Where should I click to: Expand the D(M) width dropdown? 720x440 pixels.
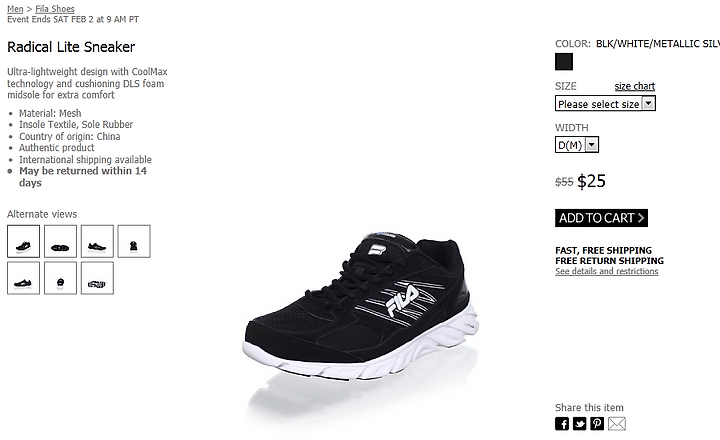(x=577, y=145)
